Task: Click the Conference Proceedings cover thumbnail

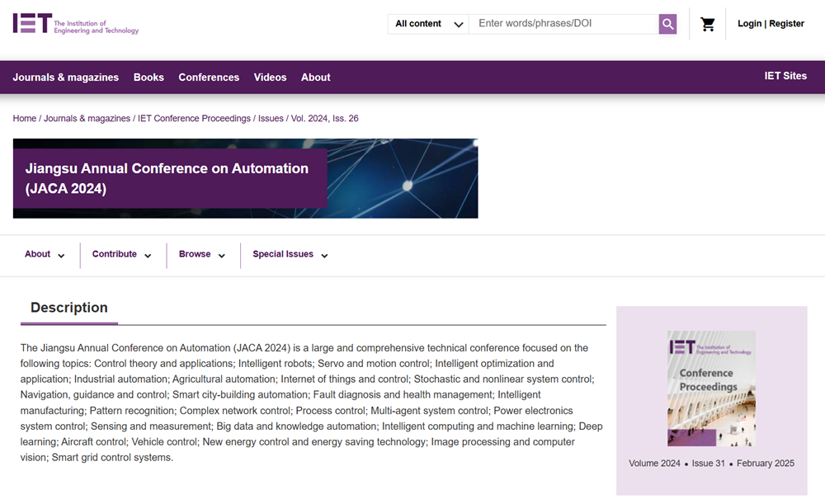Action: coord(711,389)
